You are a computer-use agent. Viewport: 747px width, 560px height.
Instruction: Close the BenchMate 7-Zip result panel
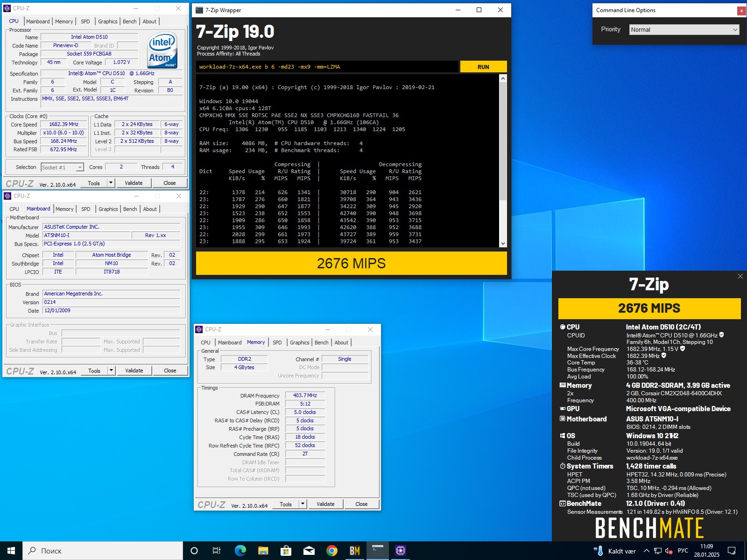point(740,276)
